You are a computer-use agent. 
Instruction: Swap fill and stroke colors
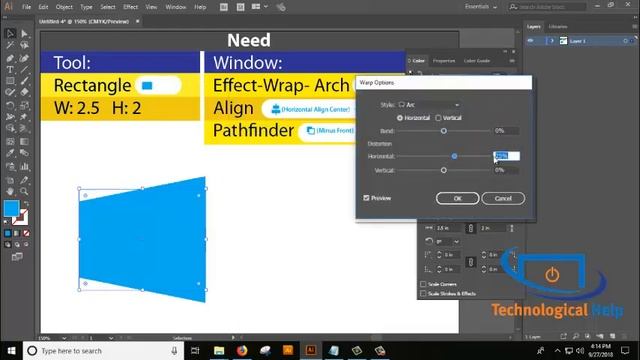pyautogui.click(x=26, y=203)
